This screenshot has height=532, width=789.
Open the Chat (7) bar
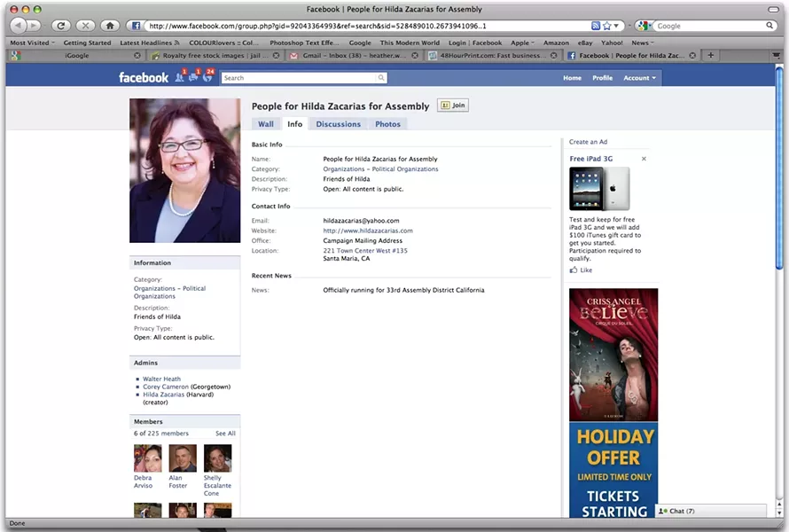(710, 511)
